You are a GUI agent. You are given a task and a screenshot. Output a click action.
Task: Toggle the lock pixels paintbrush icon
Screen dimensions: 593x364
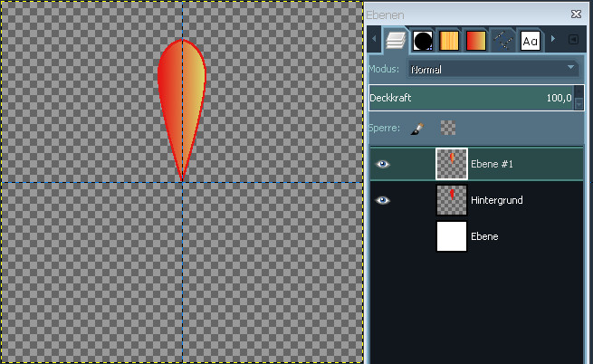pyautogui.click(x=416, y=129)
